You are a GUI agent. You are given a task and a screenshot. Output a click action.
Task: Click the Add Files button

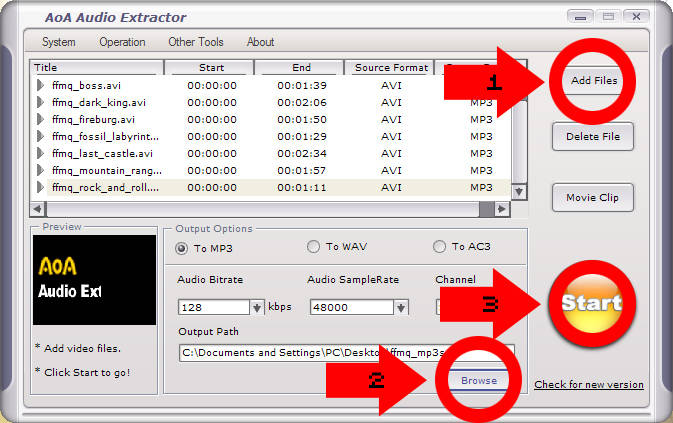tap(594, 81)
